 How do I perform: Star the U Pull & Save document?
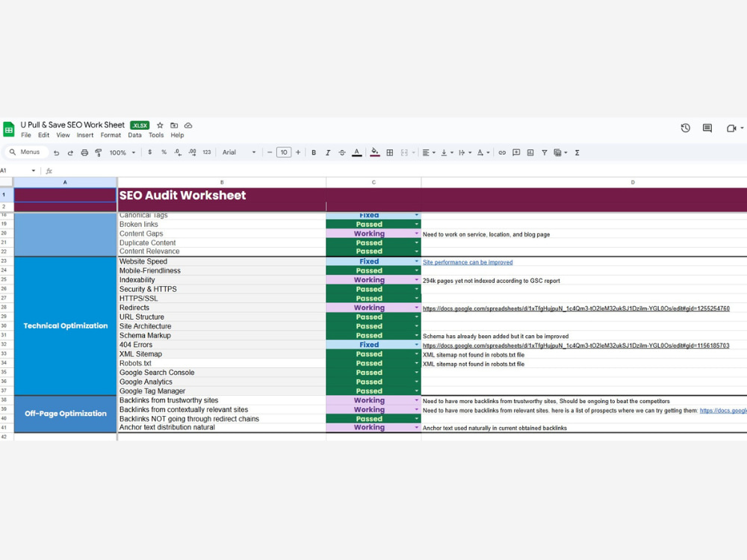point(160,125)
